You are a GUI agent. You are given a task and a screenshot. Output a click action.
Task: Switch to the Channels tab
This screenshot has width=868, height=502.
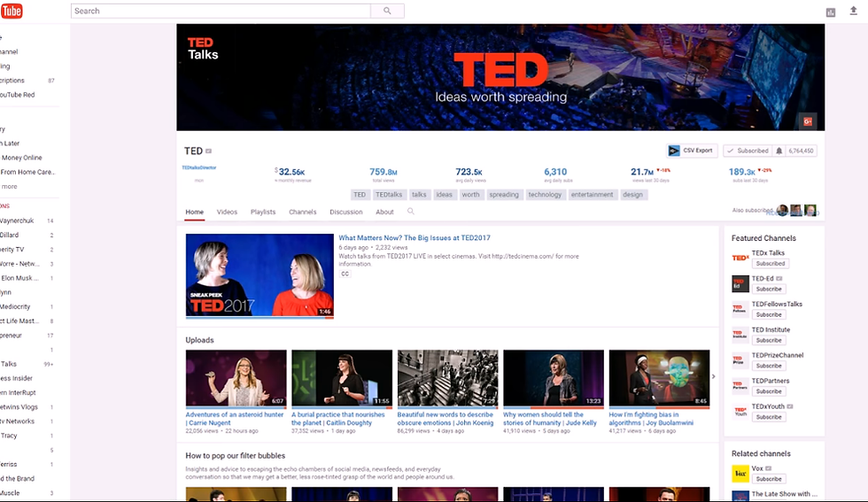coord(303,212)
